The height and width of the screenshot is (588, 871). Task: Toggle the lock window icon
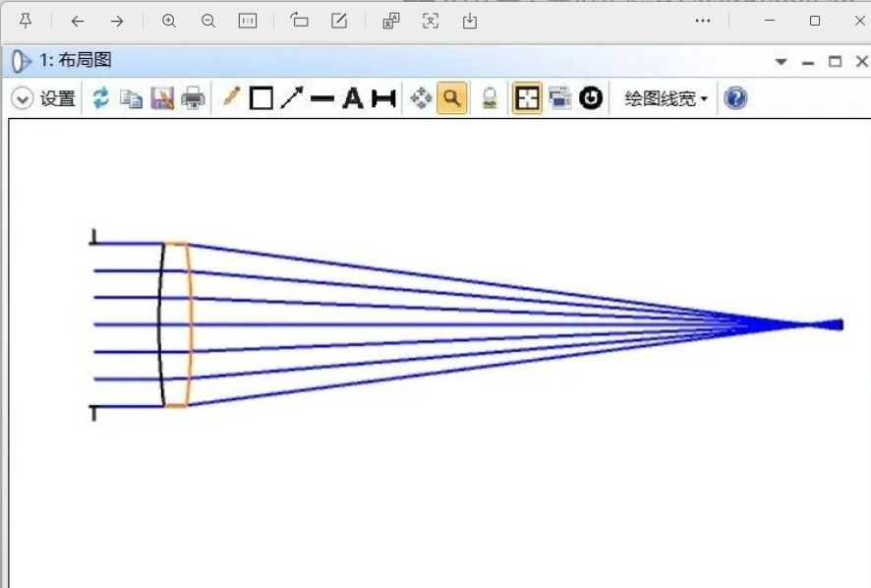click(x=489, y=98)
